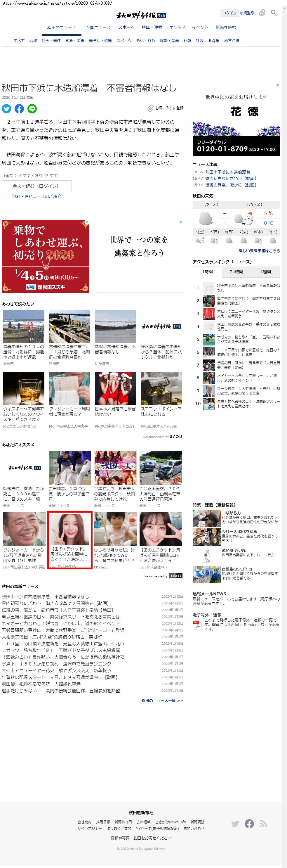
Task: Open イベント menu item
Action: pos(200,28)
